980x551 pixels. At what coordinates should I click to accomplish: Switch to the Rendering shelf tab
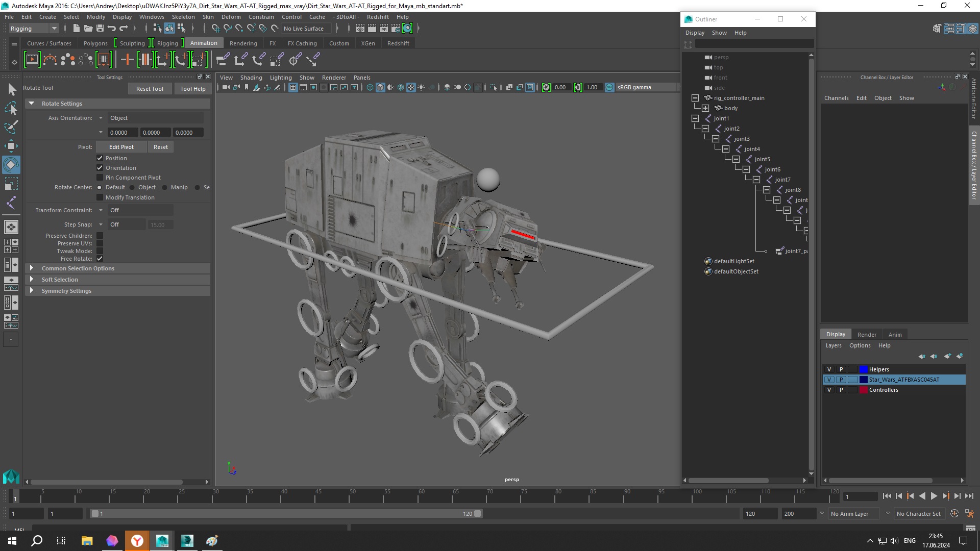point(243,43)
